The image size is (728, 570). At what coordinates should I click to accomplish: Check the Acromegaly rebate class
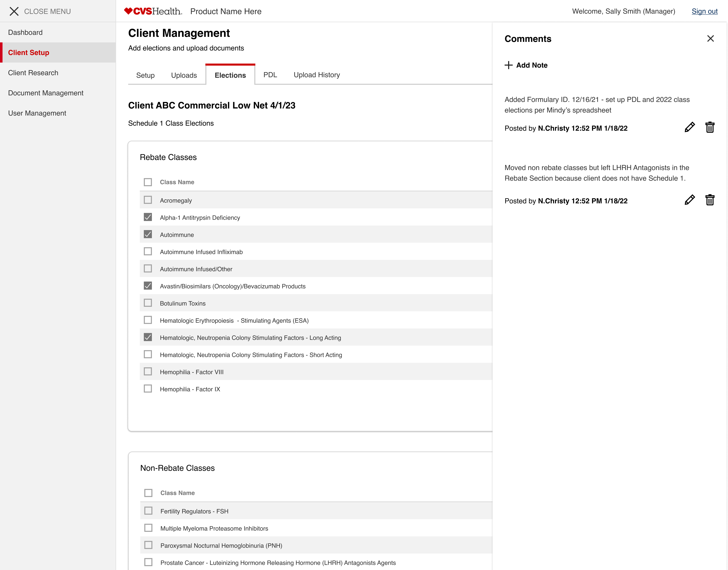[148, 200]
